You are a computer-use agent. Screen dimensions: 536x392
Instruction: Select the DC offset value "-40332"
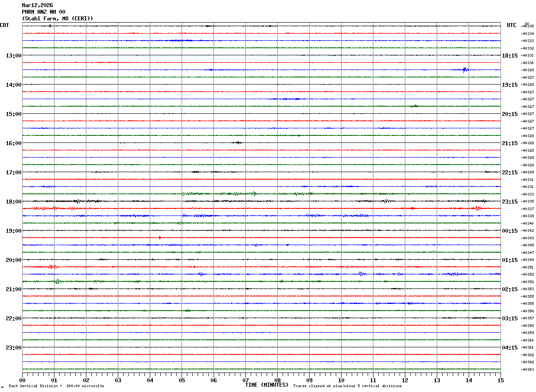[x=527, y=48]
